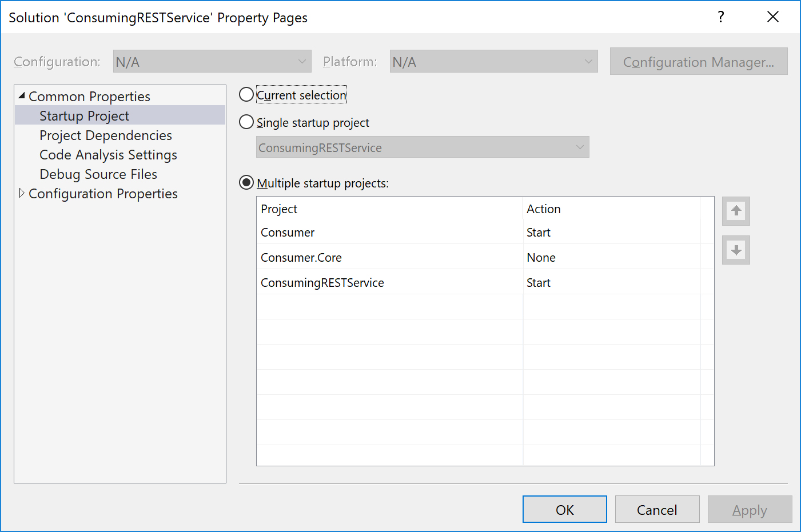This screenshot has width=801, height=532.
Task: Open the ConsumingRESTService startup project dropdown
Action: click(422, 147)
